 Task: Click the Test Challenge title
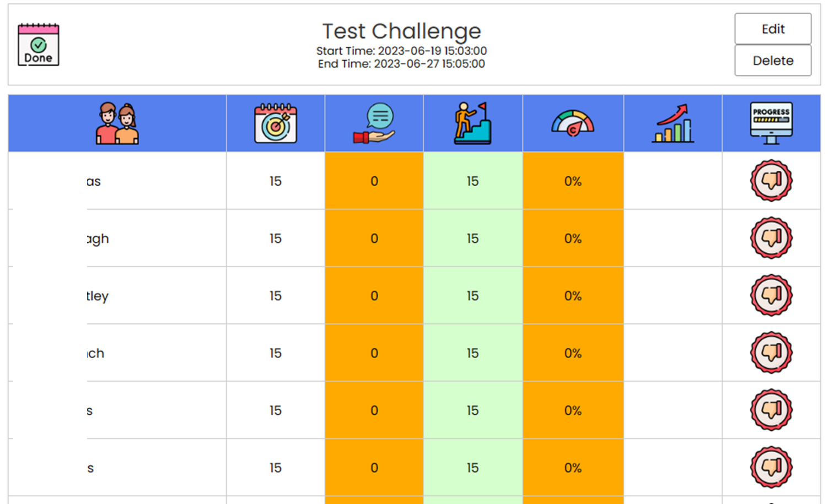[x=401, y=31]
